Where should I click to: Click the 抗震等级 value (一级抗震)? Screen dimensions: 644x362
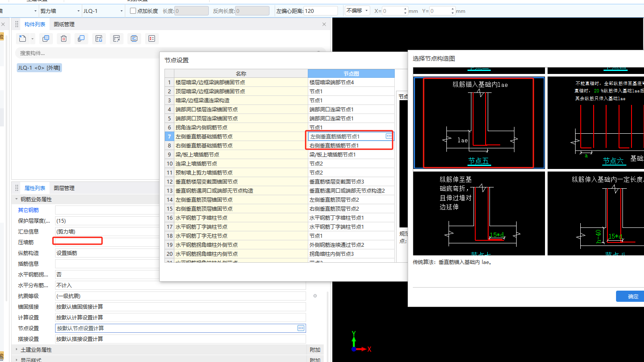(180, 296)
